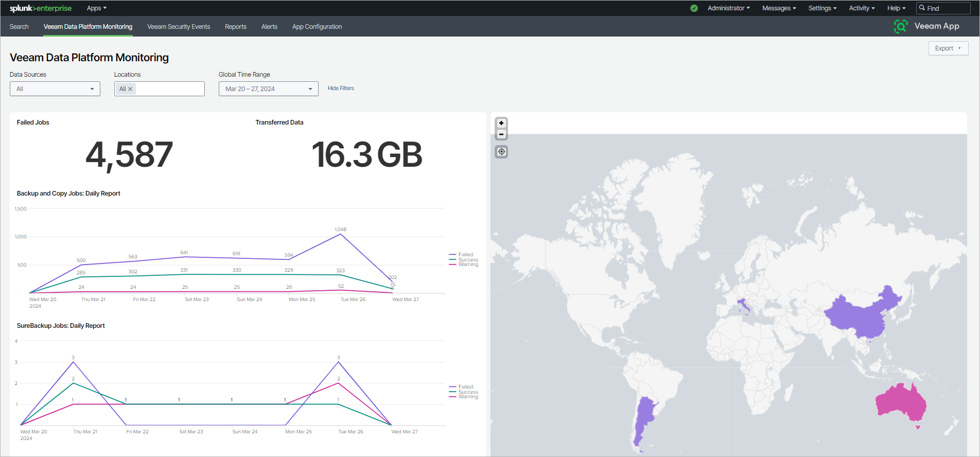The image size is (980, 457).
Task: Click the search magnifier in Find box
Action: pyautogui.click(x=922, y=8)
